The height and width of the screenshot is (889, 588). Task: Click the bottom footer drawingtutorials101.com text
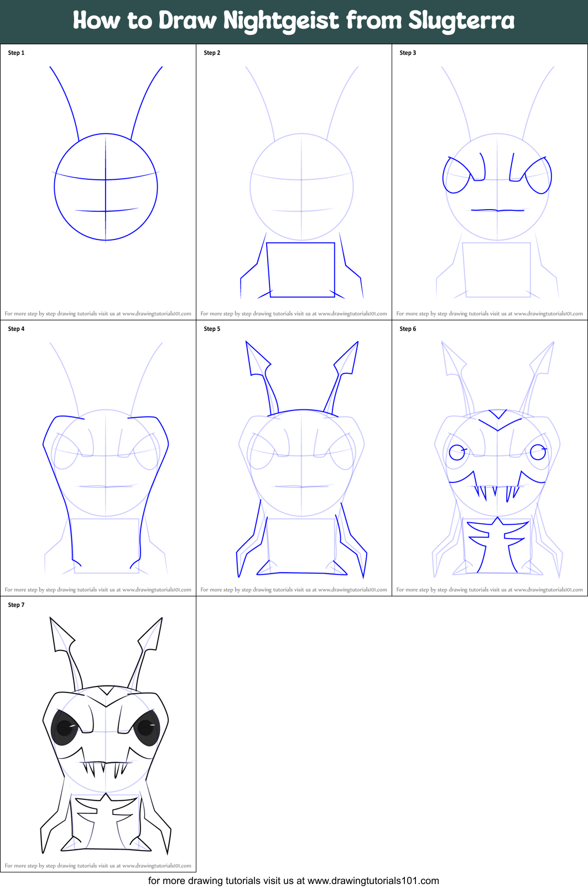[294, 881]
